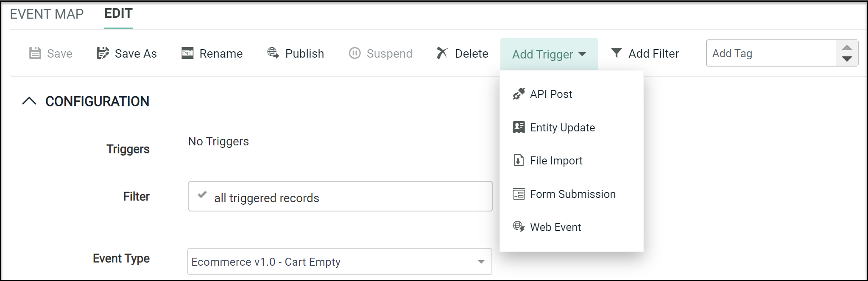Collapse the Configuration section chevron
The width and height of the screenshot is (868, 281).
[29, 101]
